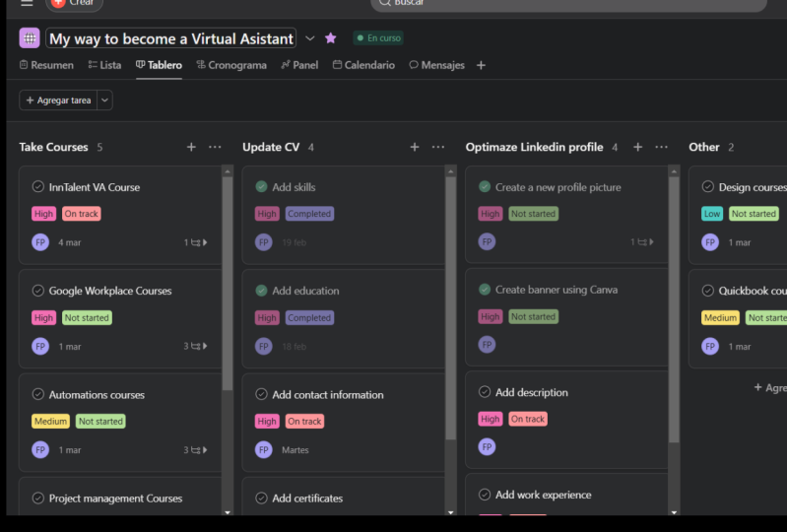Focus the Buscar search field
This screenshot has height=532, width=787.
(568, 4)
